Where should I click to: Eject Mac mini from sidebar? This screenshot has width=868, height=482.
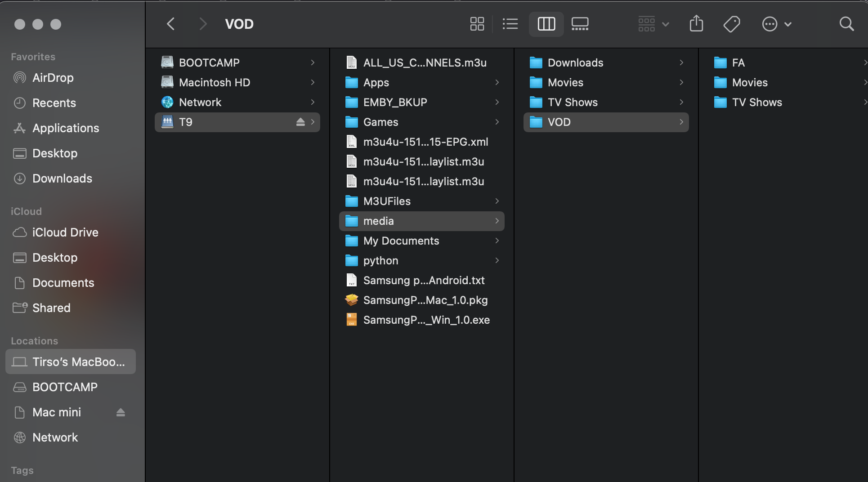[121, 412]
